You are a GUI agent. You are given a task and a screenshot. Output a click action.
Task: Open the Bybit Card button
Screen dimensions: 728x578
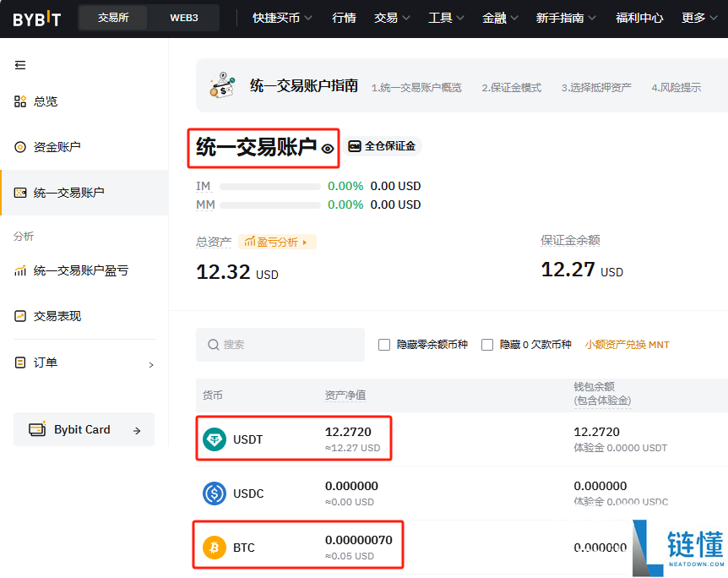(84, 429)
